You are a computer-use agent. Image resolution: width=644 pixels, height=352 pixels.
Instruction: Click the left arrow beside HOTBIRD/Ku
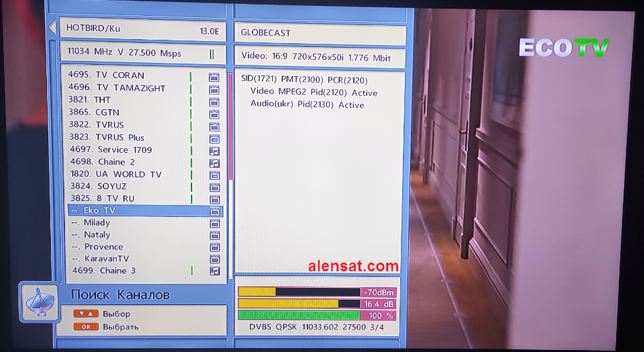pyautogui.click(x=52, y=28)
